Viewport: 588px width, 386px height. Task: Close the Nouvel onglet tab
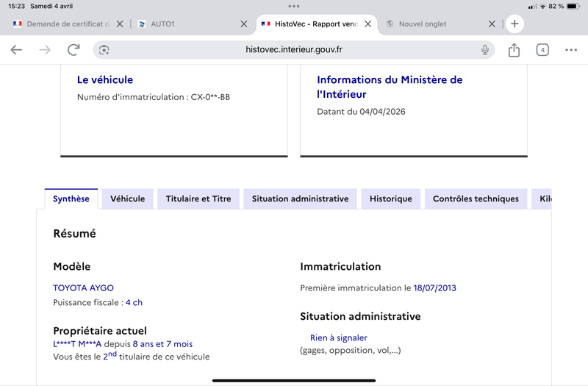[492, 24]
